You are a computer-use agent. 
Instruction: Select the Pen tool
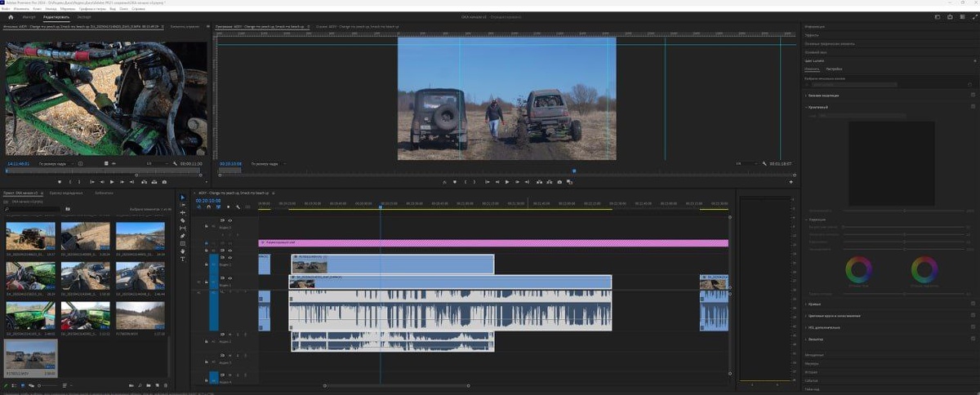(x=183, y=236)
